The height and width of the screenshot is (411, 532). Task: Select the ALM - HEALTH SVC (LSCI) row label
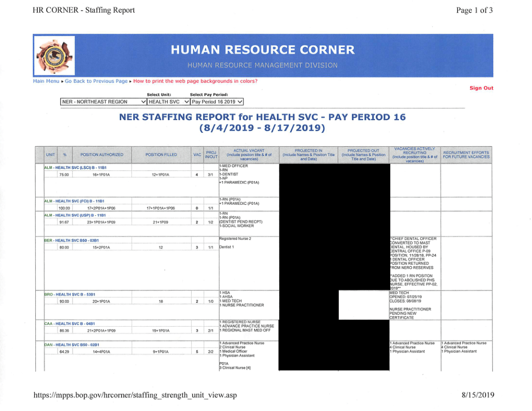(76, 167)
